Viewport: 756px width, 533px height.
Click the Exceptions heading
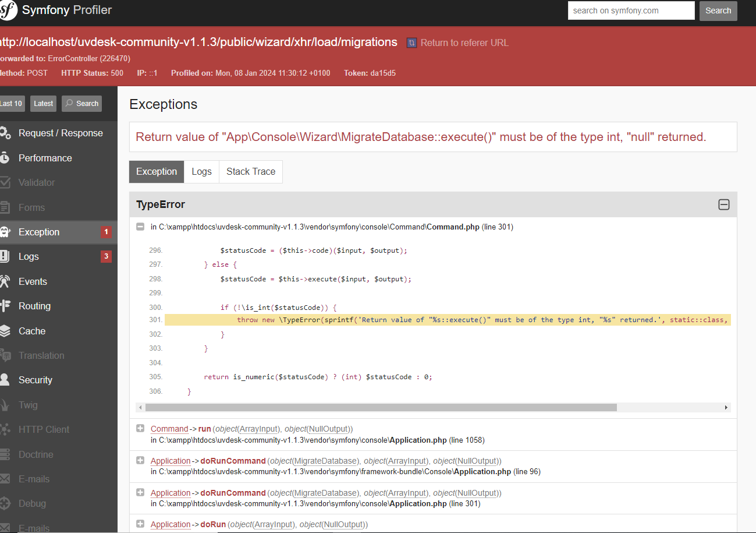click(x=163, y=104)
